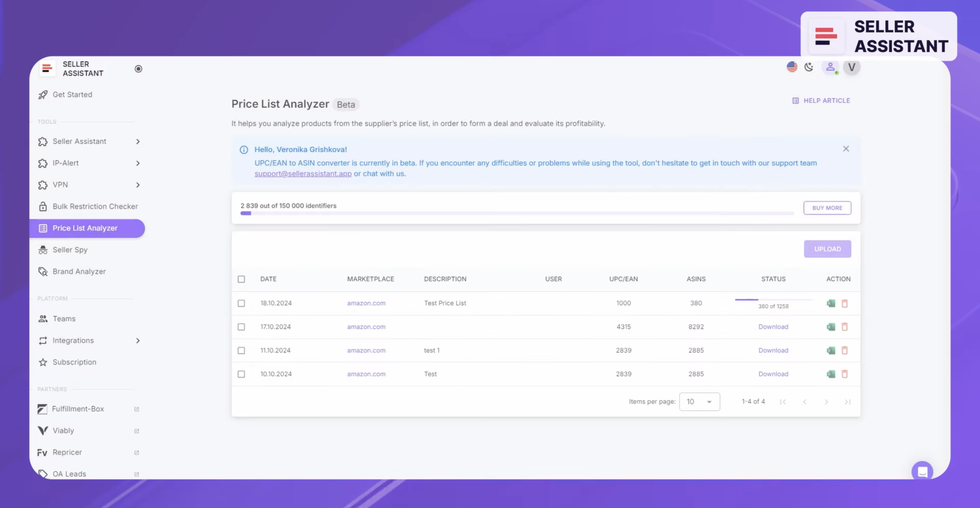Click the BUY MORE button
Viewport: 980px width, 508px height.
coord(827,208)
